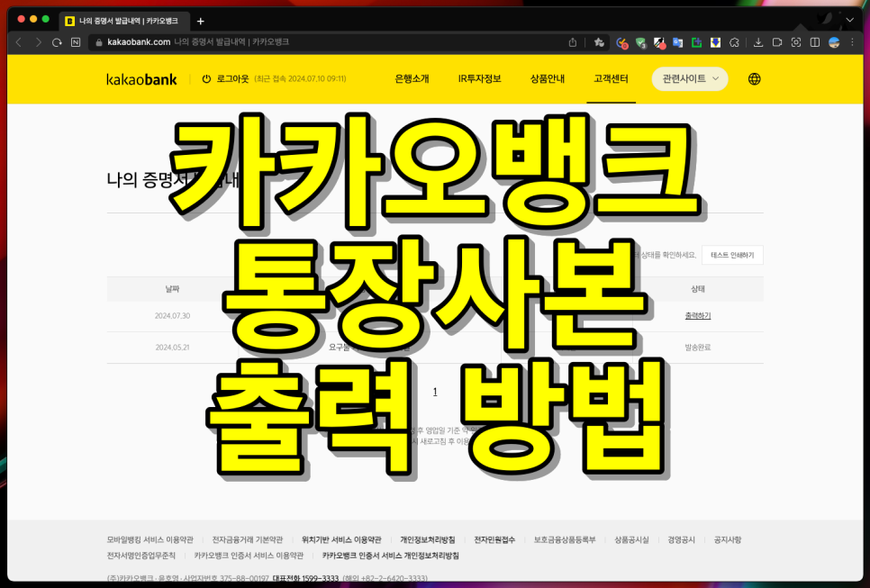Image resolution: width=870 pixels, height=588 pixels.
Task: Open the IR투자정보 menu
Action: pyautogui.click(x=479, y=78)
